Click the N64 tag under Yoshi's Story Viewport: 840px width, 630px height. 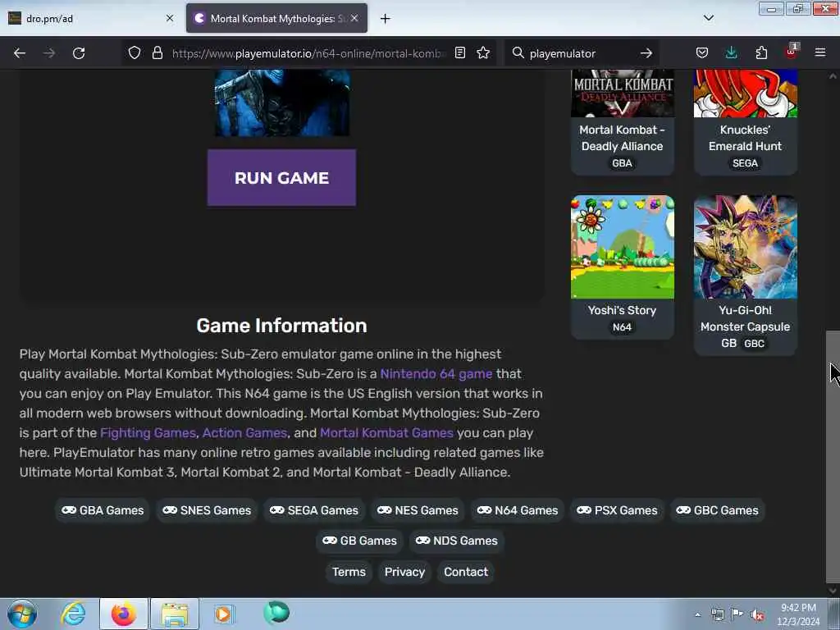(622, 326)
